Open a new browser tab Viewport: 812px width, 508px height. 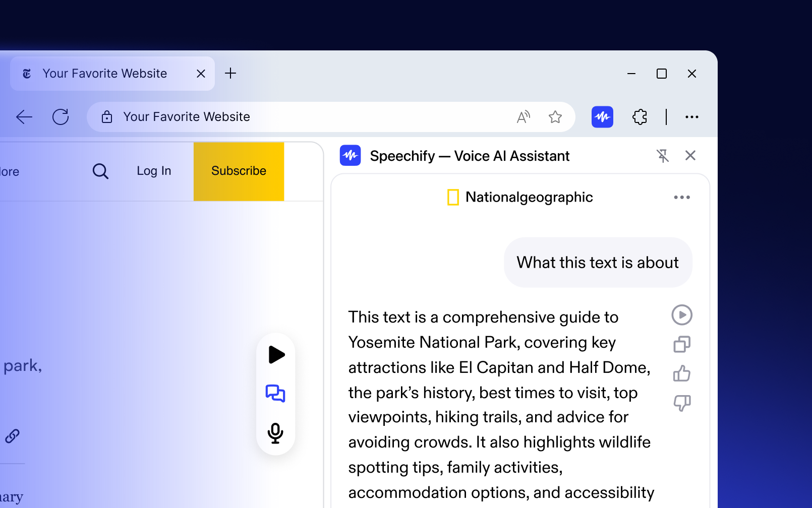[230, 74]
